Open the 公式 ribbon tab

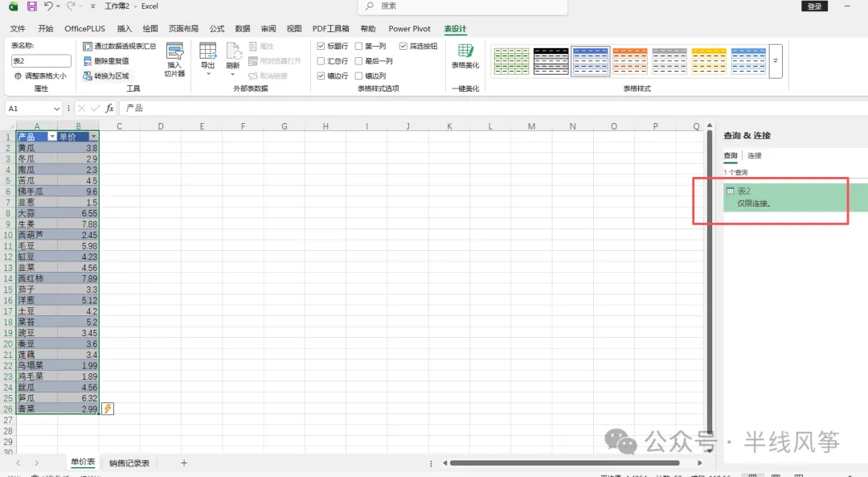pos(216,29)
